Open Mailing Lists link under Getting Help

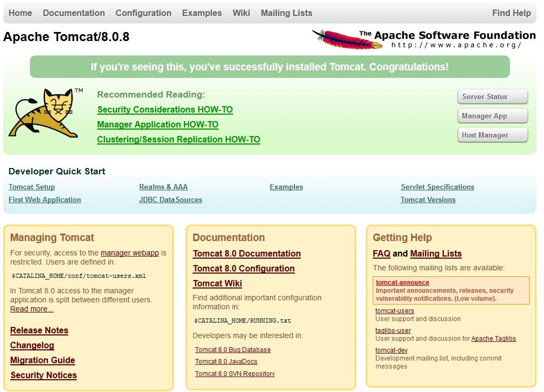[436, 253]
